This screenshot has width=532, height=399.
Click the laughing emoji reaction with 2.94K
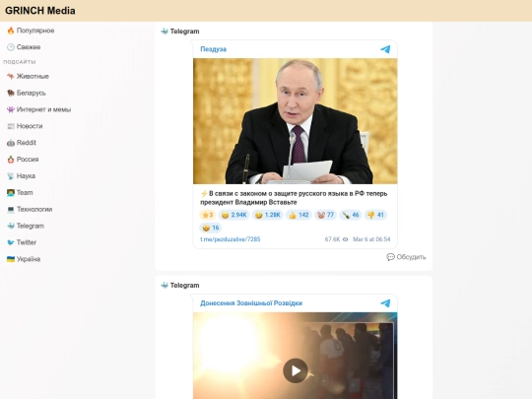click(x=233, y=215)
